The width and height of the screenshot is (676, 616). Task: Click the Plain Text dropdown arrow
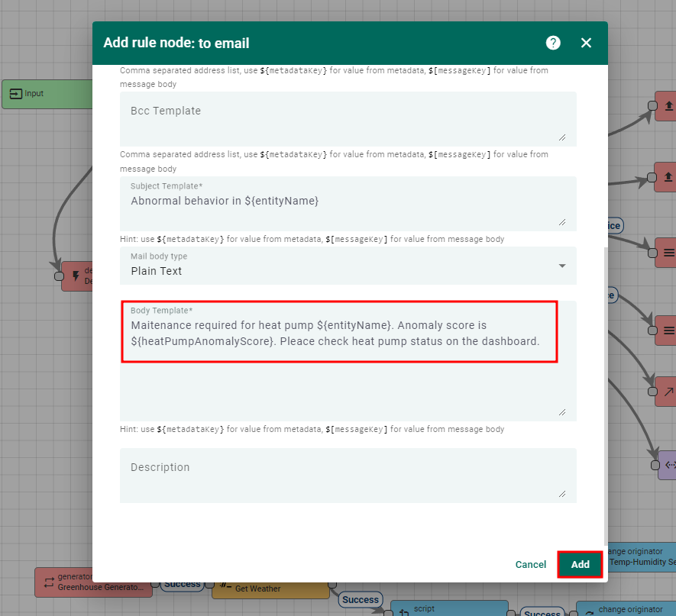click(562, 266)
